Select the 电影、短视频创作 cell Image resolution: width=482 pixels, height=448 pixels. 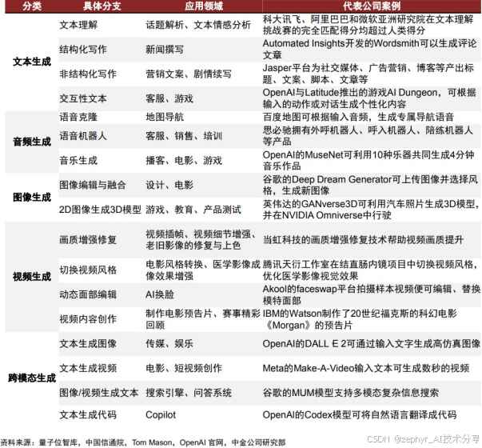(x=184, y=368)
